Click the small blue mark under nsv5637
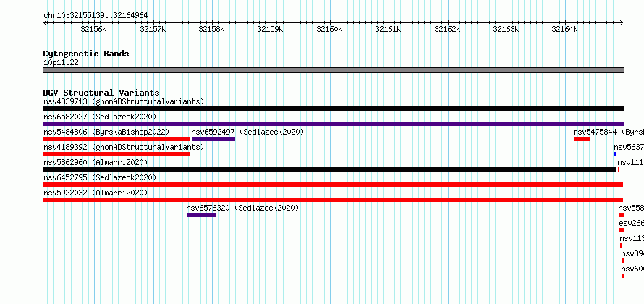This screenshot has width=644, height=304. pyautogui.click(x=615, y=154)
